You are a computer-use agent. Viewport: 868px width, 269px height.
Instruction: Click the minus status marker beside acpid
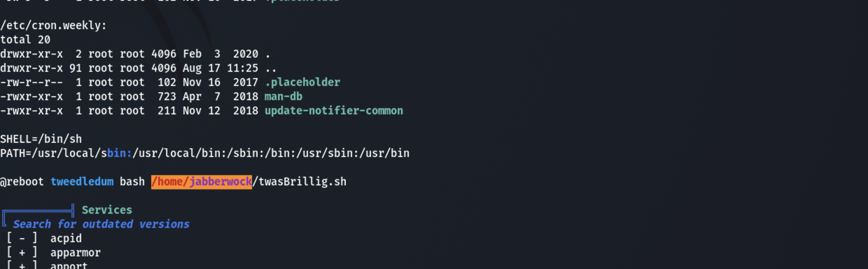[22, 239]
